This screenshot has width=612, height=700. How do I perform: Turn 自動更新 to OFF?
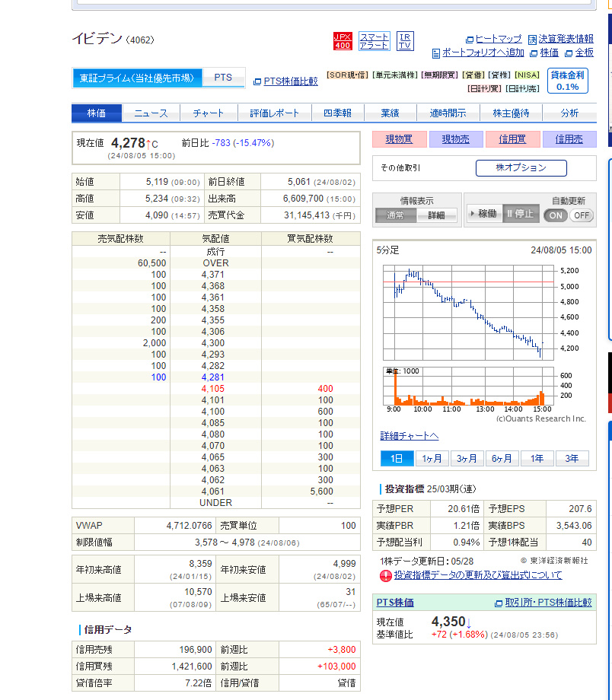click(581, 215)
